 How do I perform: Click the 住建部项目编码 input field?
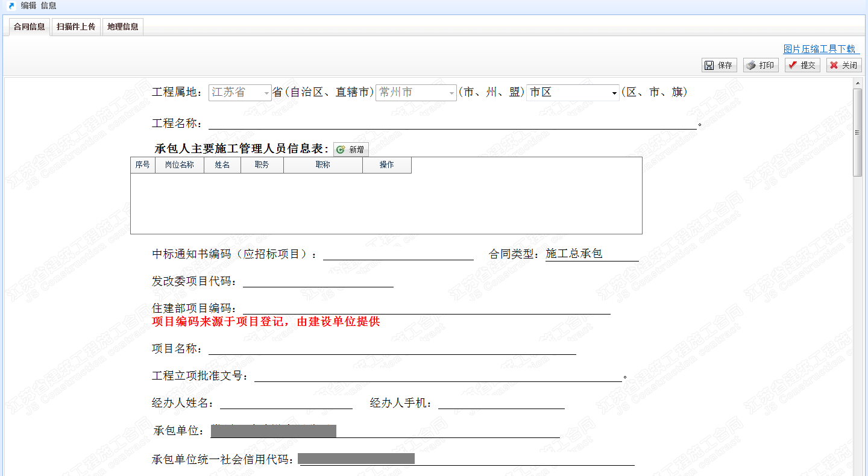(426, 308)
